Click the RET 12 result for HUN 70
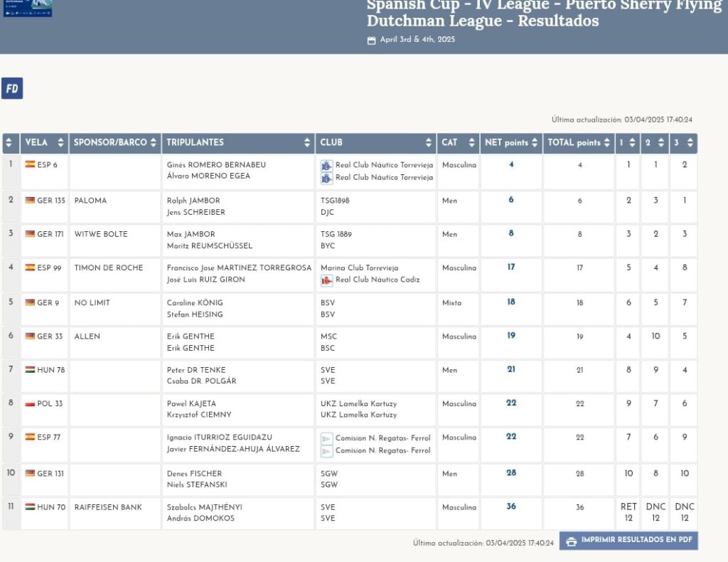The image size is (728, 562). pyautogui.click(x=628, y=512)
